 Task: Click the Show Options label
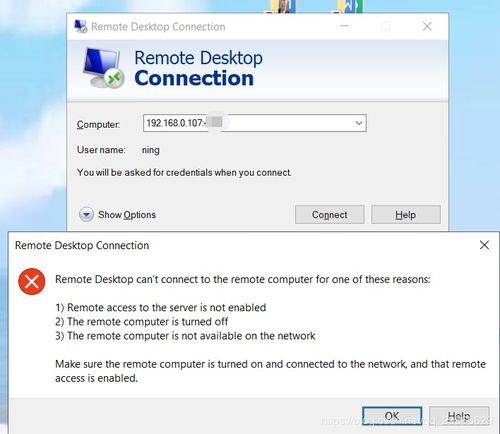(x=127, y=215)
